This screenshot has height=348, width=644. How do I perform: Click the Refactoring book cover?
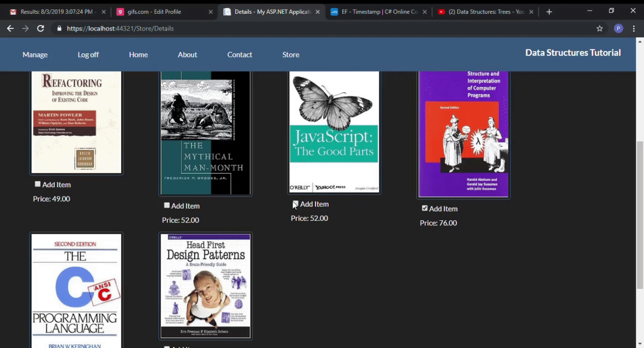click(76, 122)
